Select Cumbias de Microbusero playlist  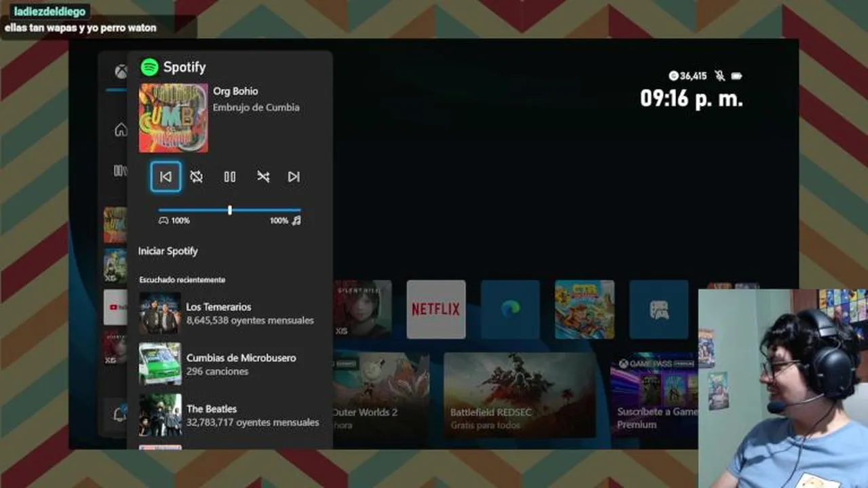229,364
